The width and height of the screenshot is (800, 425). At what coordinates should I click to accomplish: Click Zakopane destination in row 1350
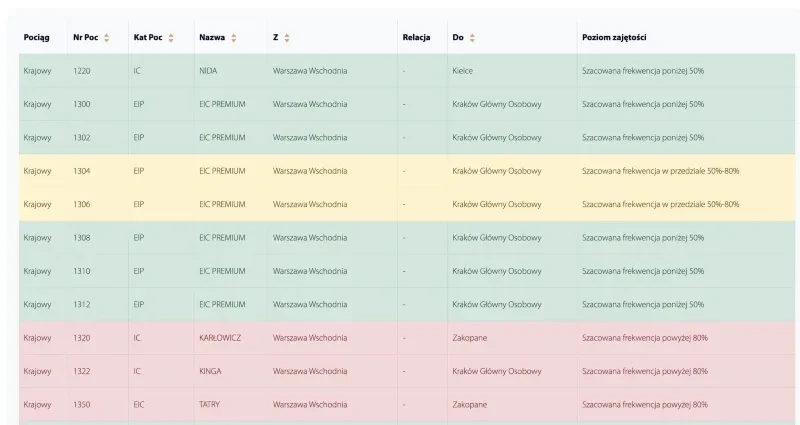pos(469,405)
